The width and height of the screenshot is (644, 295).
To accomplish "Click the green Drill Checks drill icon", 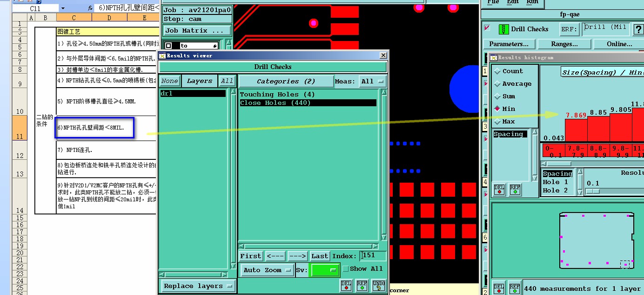I will click(503, 29).
